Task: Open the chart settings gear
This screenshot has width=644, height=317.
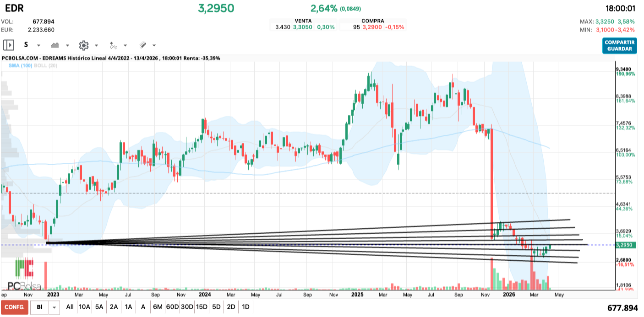Action: click(x=83, y=45)
